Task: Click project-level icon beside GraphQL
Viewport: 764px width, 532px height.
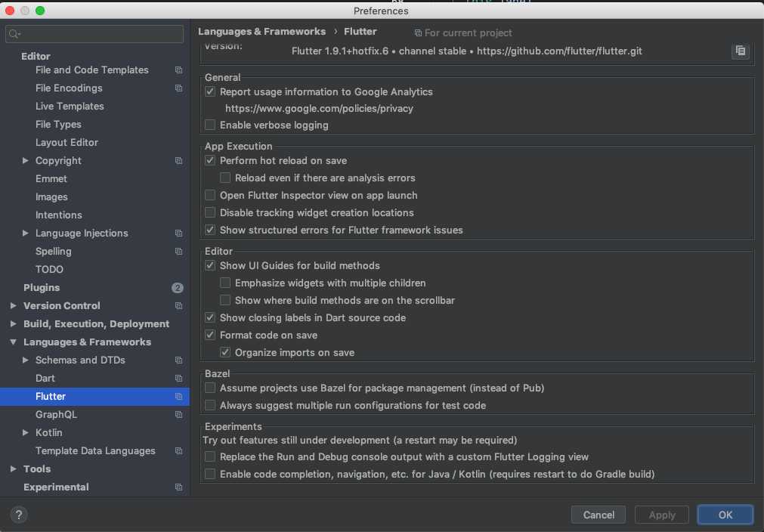Action: (178, 415)
